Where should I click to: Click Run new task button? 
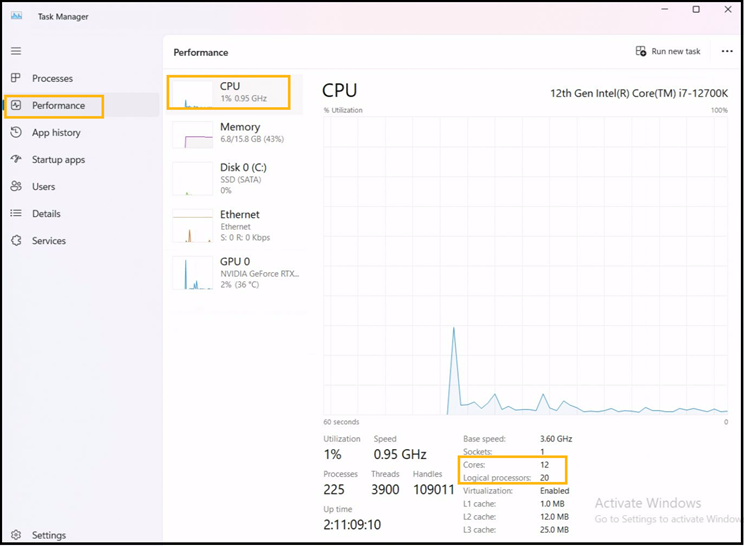pyautogui.click(x=668, y=51)
